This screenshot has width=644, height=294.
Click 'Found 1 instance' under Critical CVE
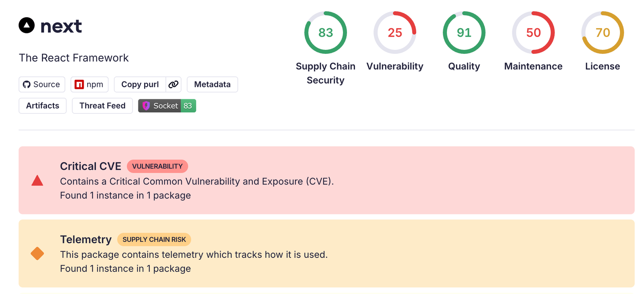coord(125,195)
